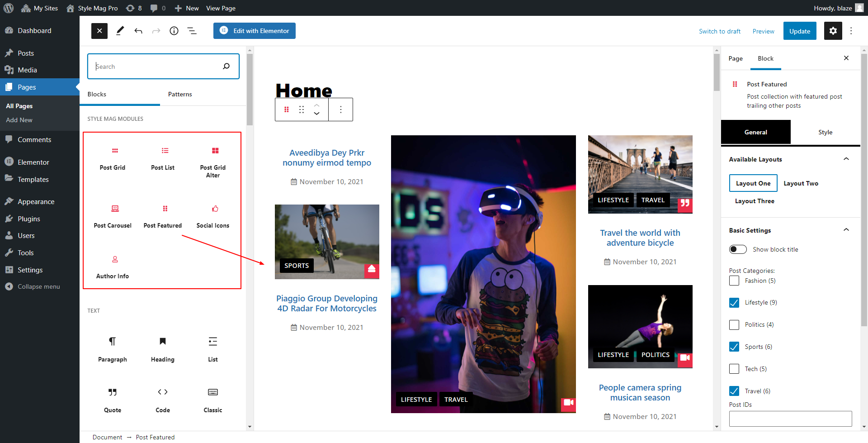Uncheck the Lifestyle (9) category checkbox
Image resolution: width=868 pixels, height=443 pixels.
(734, 303)
